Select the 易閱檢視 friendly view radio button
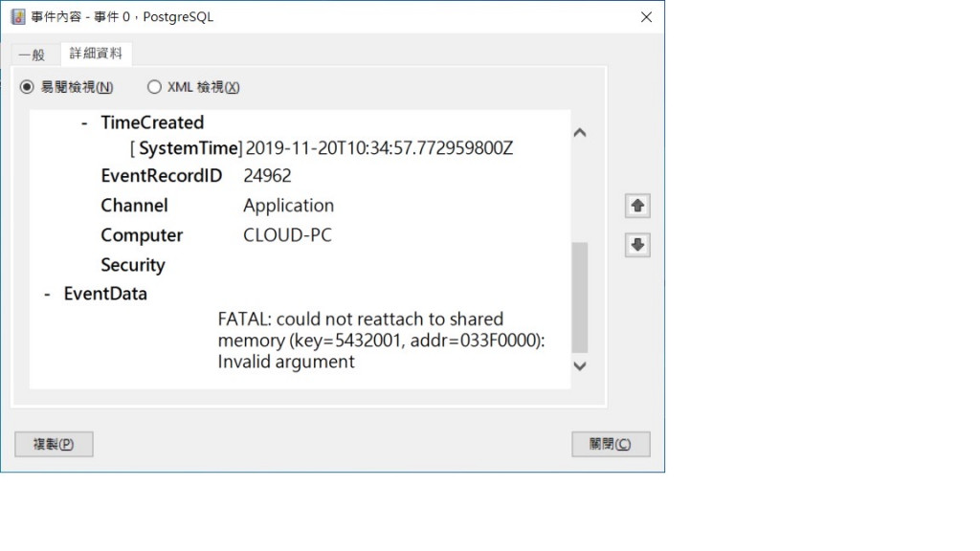980x551 pixels. (27, 87)
